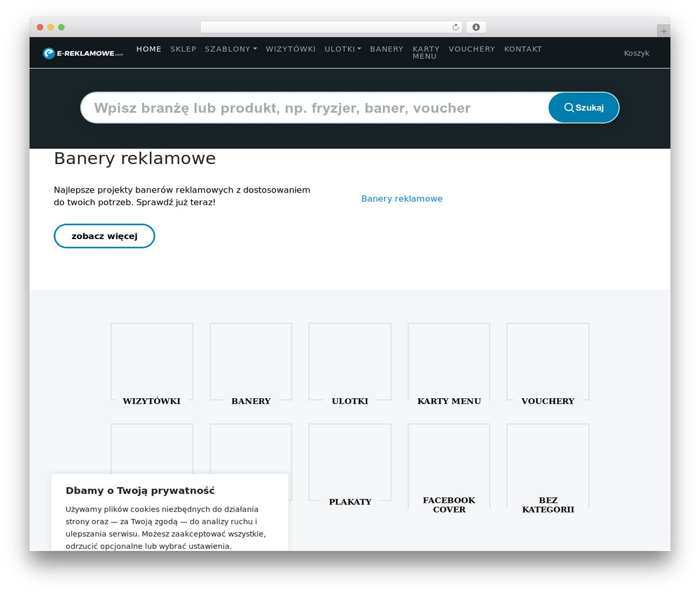Open the FACEBOOK COVER category tile
700x593 pixels.
click(449, 469)
